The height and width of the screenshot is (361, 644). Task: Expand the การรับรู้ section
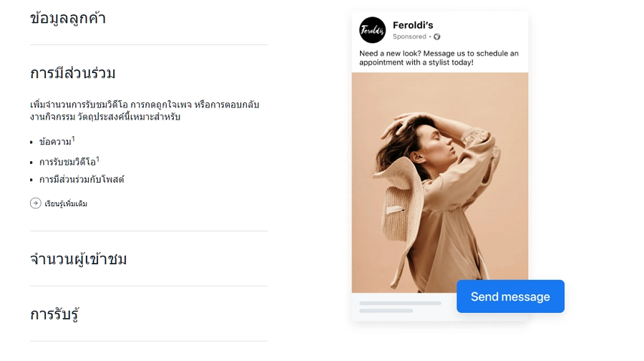[54, 314]
